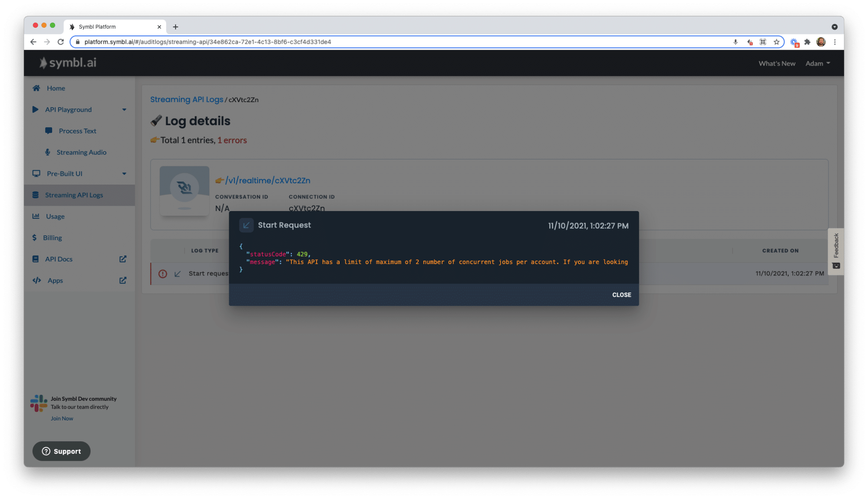Select Streaming API Logs in sidebar
This screenshot has height=499, width=868.
tap(74, 195)
